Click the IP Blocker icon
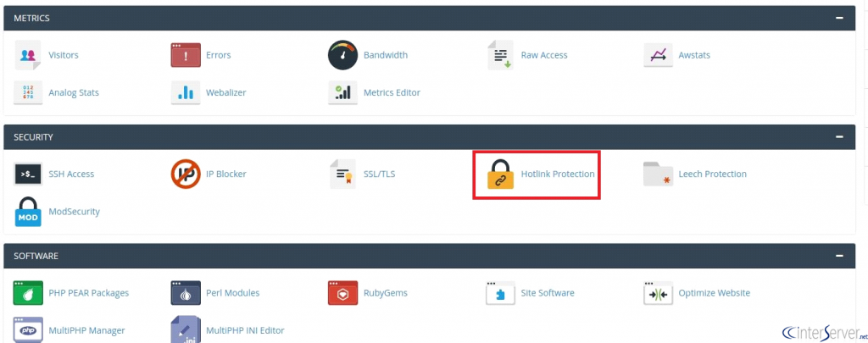Image resolution: width=868 pixels, height=343 pixels. pos(186,174)
